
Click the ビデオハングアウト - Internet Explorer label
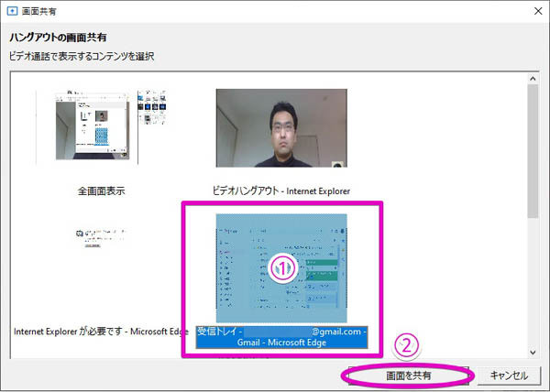pyautogui.click(x=281, y=192)
